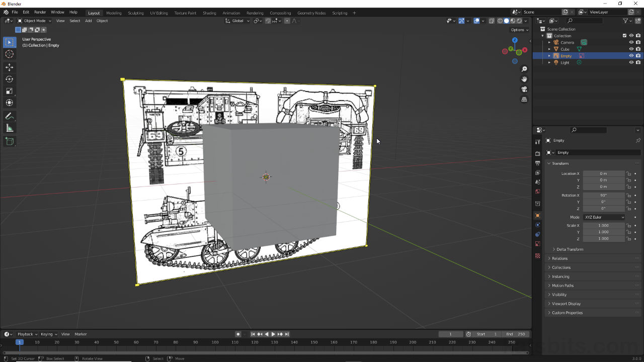Screen dimensions: 644x362
Task: Hide the Cube in the viewport
Action: pyautogui.click(x=631, y=49)
